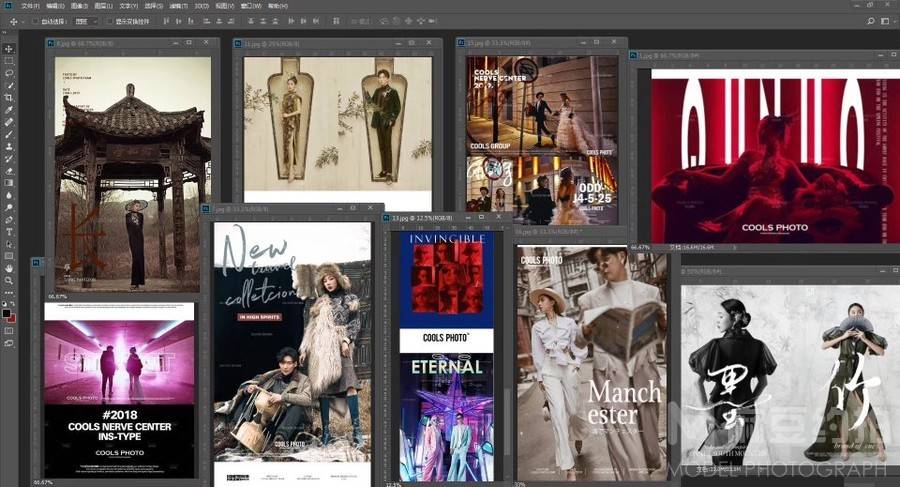Click the pavilion photo document canvas
900x487 pixels.
pos(133,174)
